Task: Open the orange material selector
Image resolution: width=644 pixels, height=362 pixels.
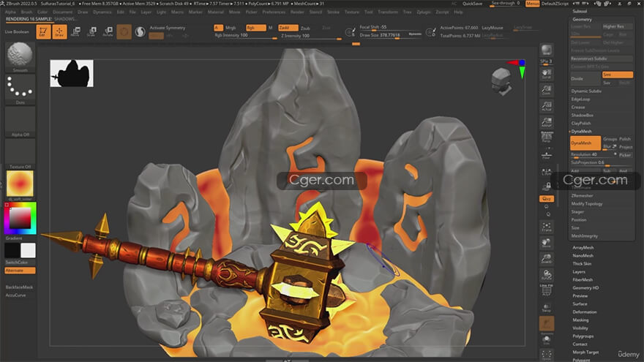Action: click(20, 185)
